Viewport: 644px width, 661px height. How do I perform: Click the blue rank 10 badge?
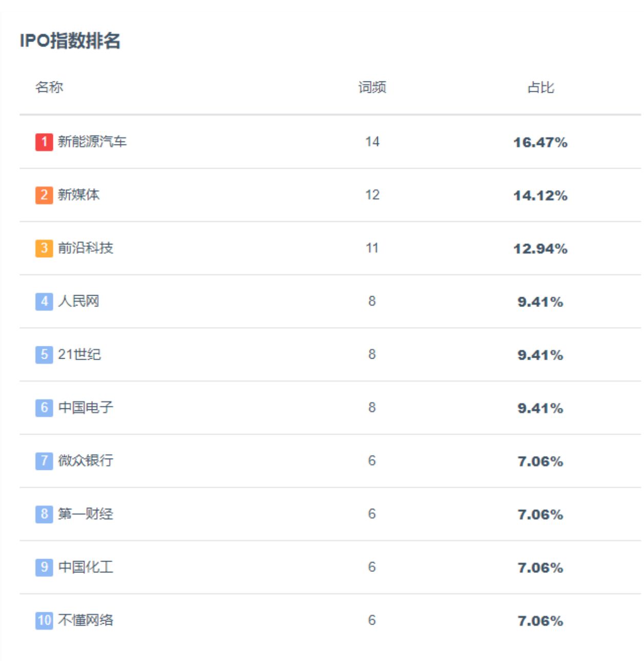[44, 621]
